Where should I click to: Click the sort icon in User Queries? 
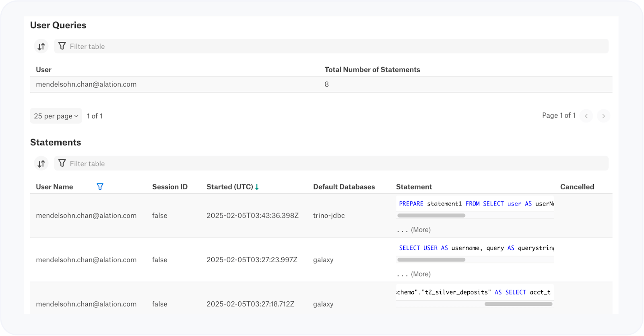click(41, 46)
